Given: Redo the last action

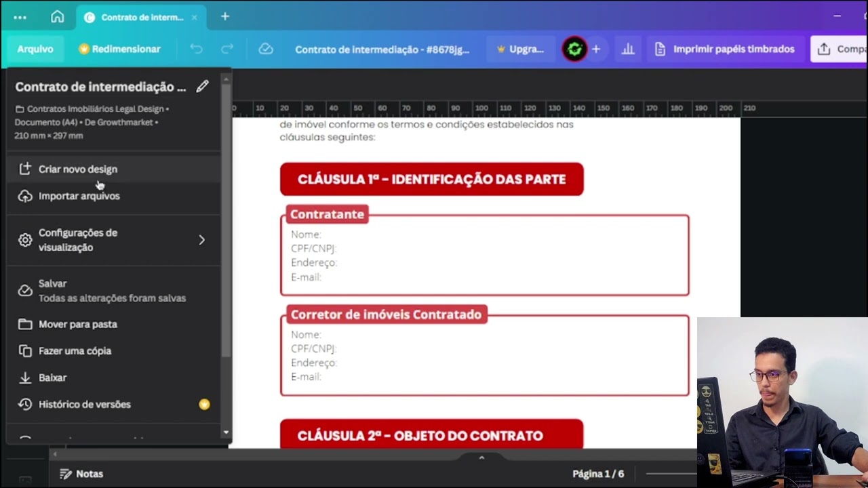Looking at the screenshot, I should [x=227, y=49].
